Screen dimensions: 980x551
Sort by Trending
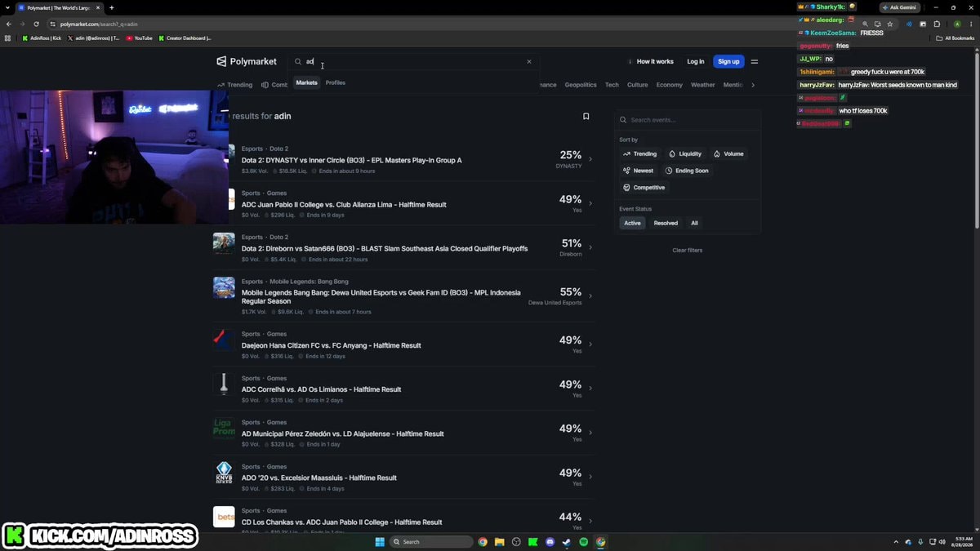639,153
